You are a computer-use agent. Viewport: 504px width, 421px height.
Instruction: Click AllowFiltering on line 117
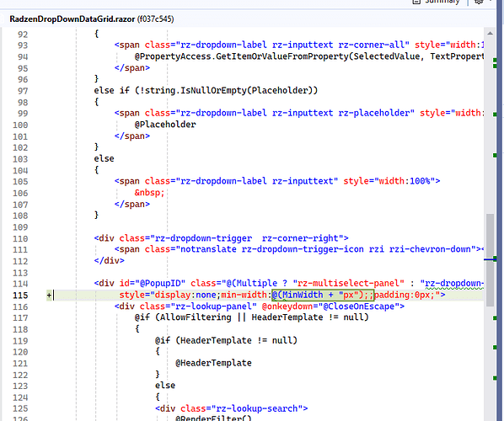tap(196, 317)
